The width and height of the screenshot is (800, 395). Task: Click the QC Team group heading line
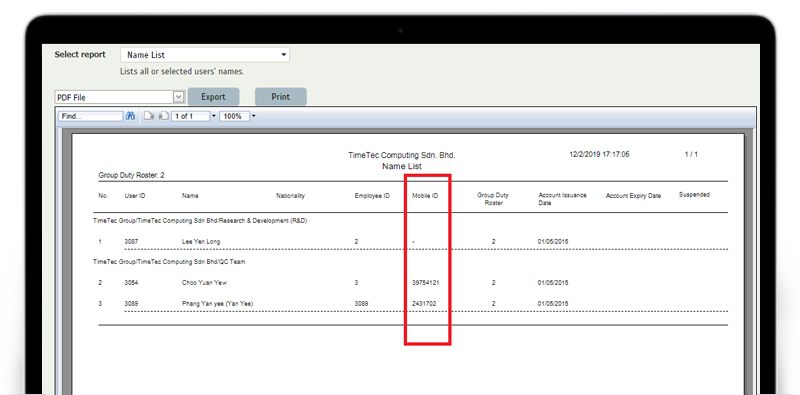(x=169, y=262)
